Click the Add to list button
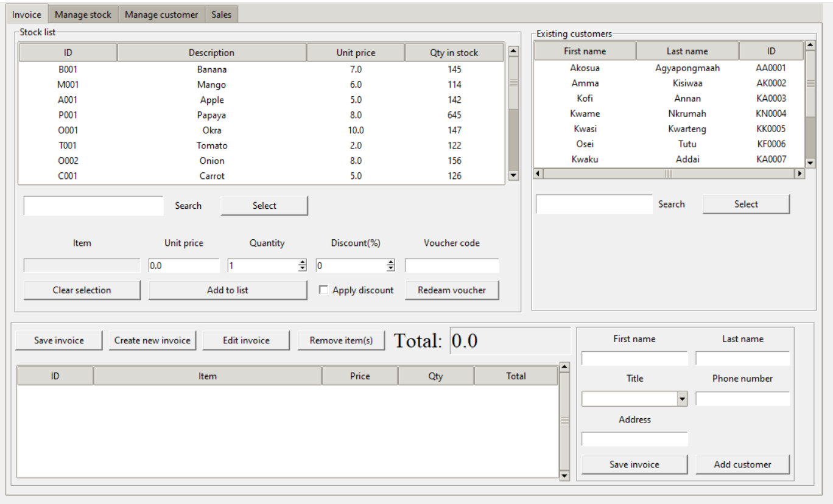The image size is (833, 504). (x=227, y=290)
